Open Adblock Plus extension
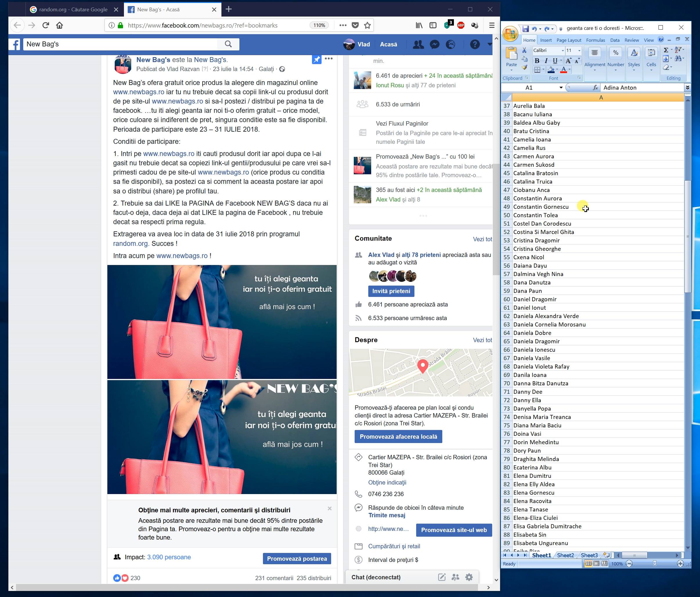The image size is (700, 597). click(x=461, y=25)
